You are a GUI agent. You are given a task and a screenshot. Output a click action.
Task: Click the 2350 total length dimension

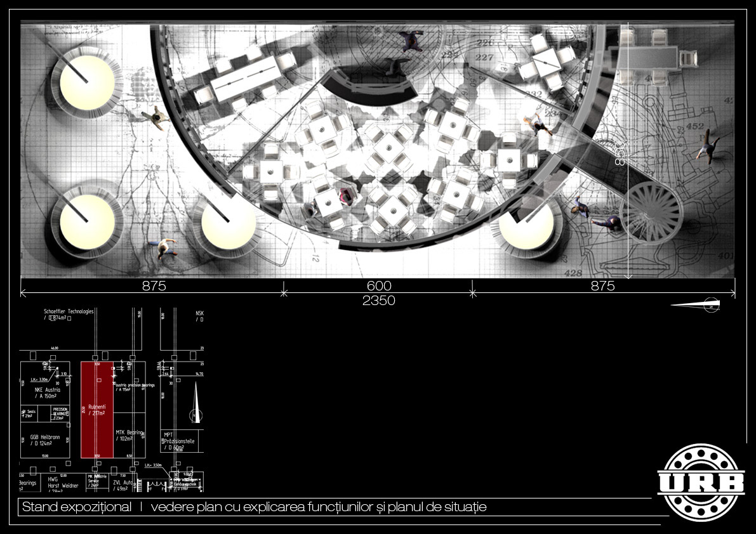378,301
